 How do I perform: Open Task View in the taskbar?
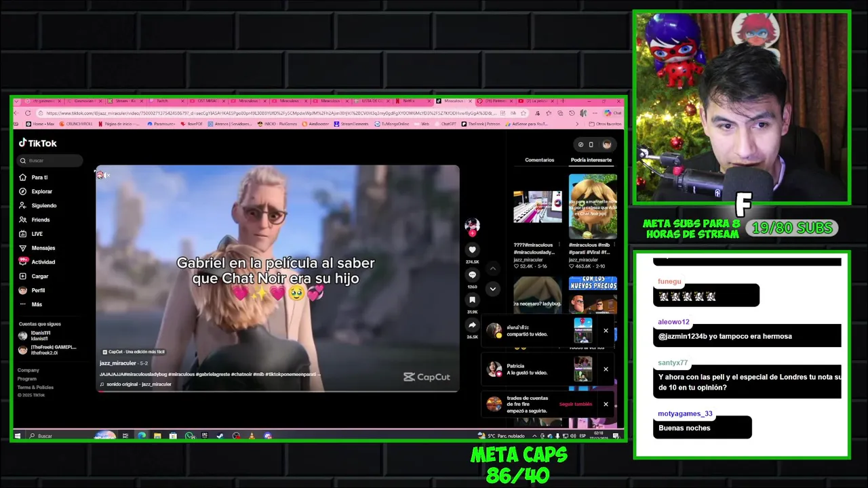[125, 436]
